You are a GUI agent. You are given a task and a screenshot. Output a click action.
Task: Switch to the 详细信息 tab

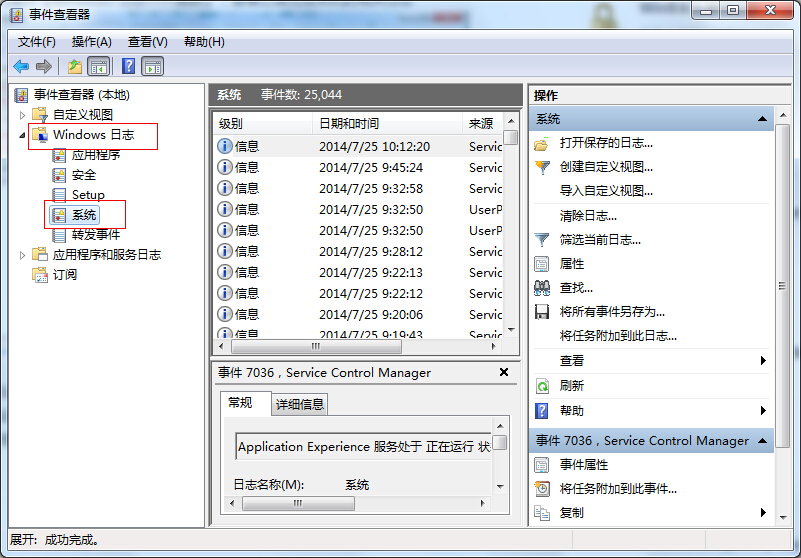tap(300, 404)
